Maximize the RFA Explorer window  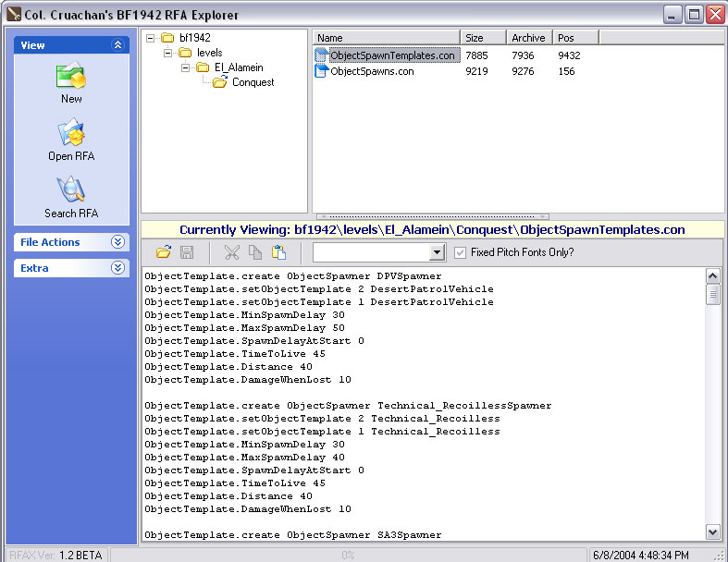(x=694, y=15)
